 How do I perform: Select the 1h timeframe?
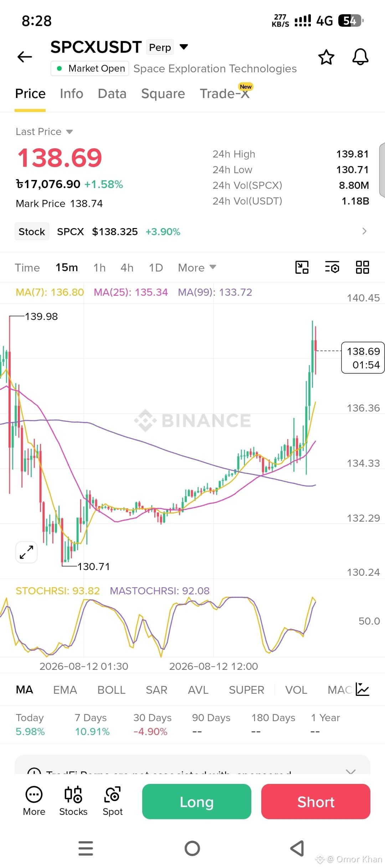pos(99,268)
